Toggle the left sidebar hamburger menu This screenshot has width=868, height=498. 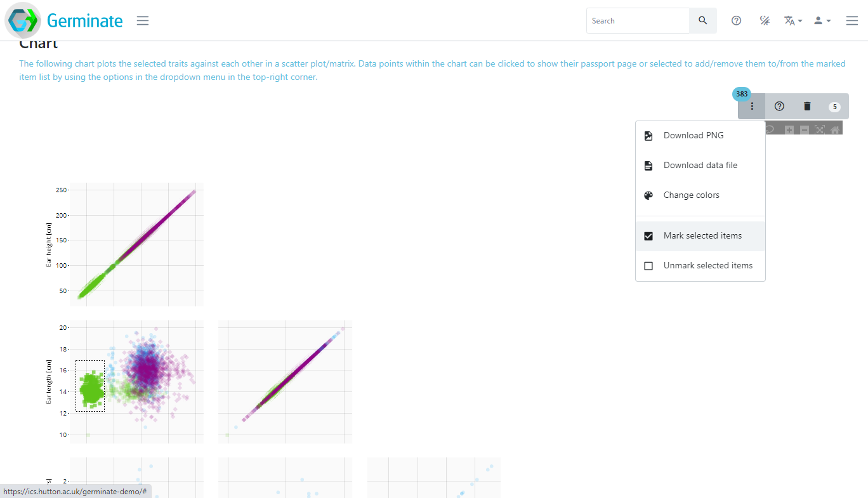coord(143,21)
